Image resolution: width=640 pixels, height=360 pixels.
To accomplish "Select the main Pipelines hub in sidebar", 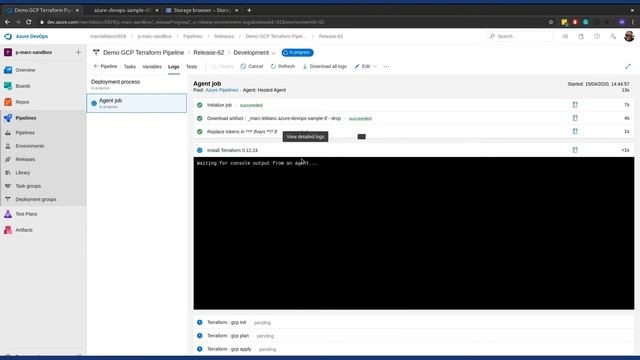I will click(x=26, y=118).
